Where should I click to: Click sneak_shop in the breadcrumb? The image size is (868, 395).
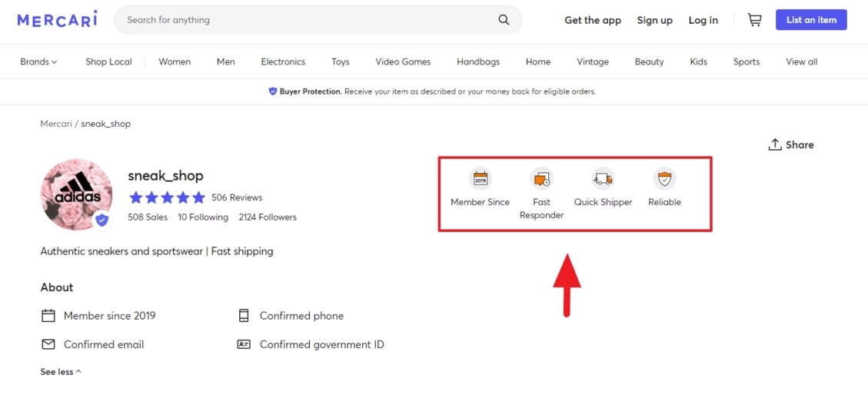pyautogui.click(x=106, y=124)
